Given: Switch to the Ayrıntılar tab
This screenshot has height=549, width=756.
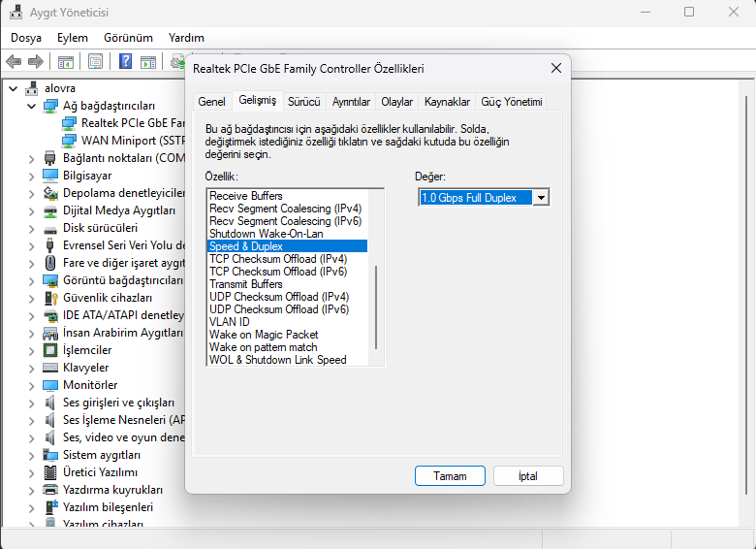Looking at the screenshot, I should pyautogui.click(x=351, y=102).
